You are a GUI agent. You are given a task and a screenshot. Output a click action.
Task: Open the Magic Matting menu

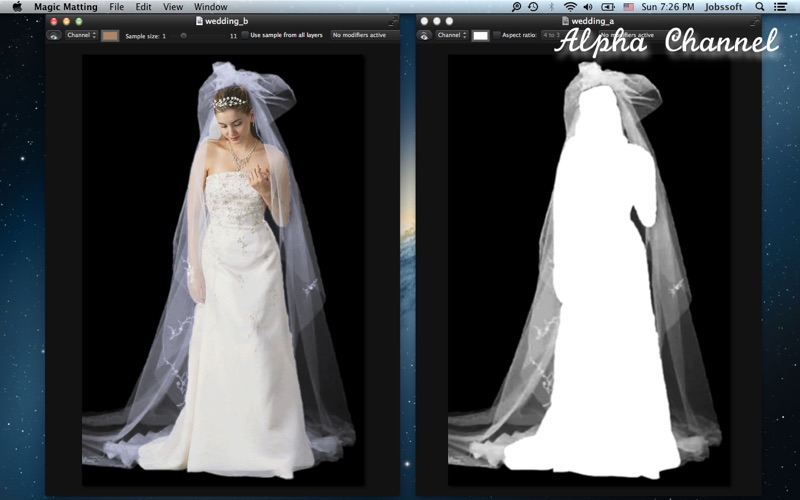click(x=66, y=7)
